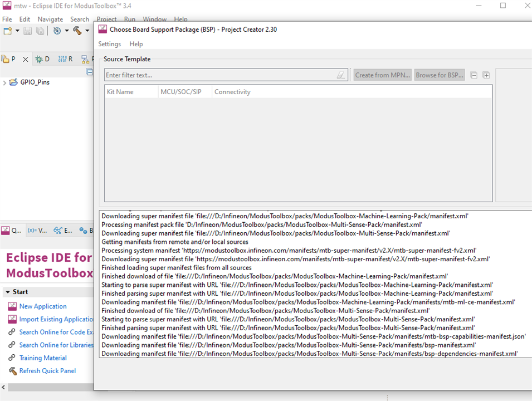The height and width of the screenshot is (401, 532).
Task: Switch to the Debug 'D' bug tab
Action: point(42,59)
